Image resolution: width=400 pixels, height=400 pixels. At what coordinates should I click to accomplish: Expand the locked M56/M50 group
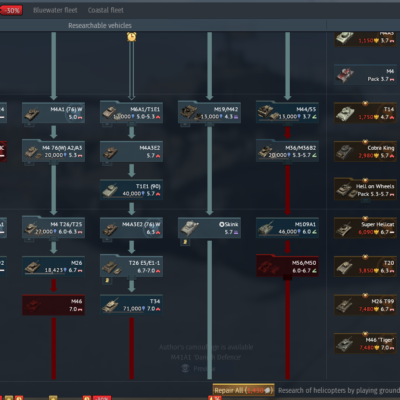point(287,267)
